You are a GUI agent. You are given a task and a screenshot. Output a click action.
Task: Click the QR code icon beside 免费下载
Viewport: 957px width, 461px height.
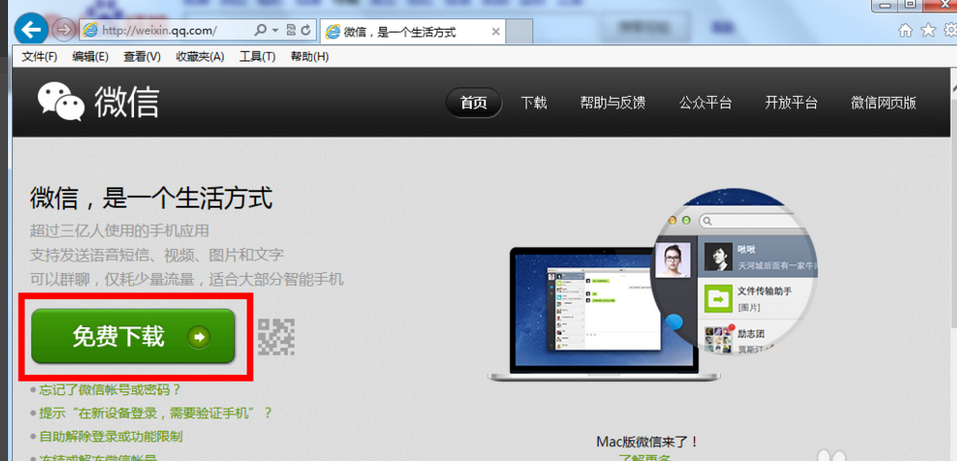click(x=276, y=336)
